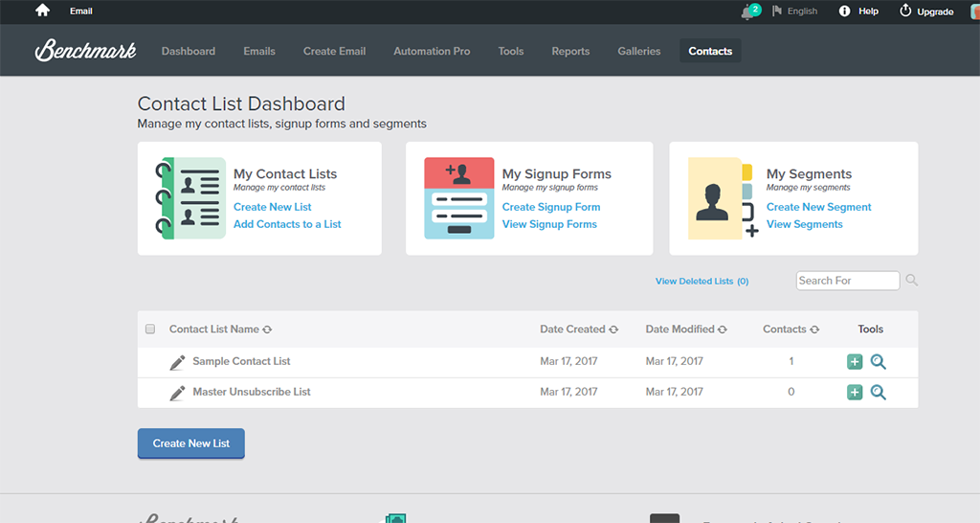This screenshot has height=523, width=980.
Task: Add contacts to Sample Contact List plus icon
Action: tap(855, 361)
